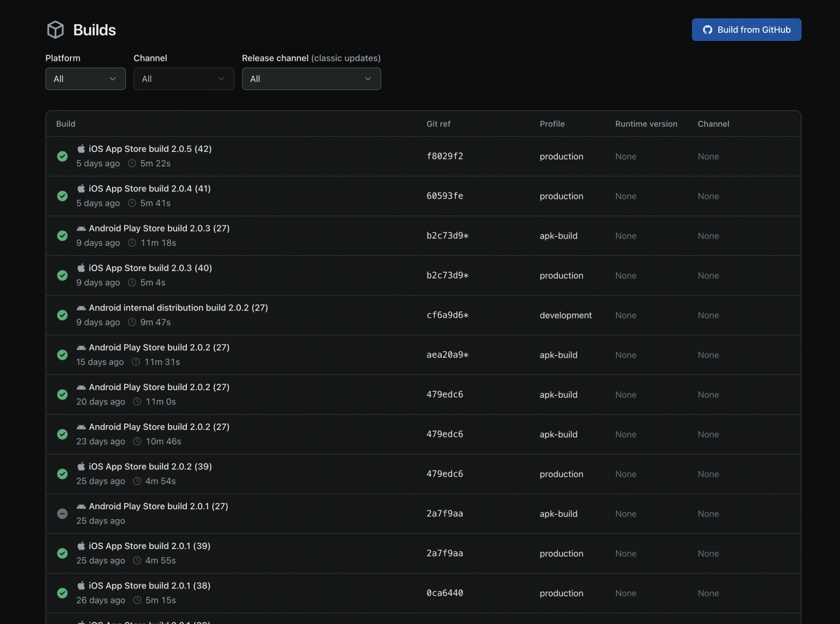Click Android icon on Play Store build 2.0.3

point(81,228)
